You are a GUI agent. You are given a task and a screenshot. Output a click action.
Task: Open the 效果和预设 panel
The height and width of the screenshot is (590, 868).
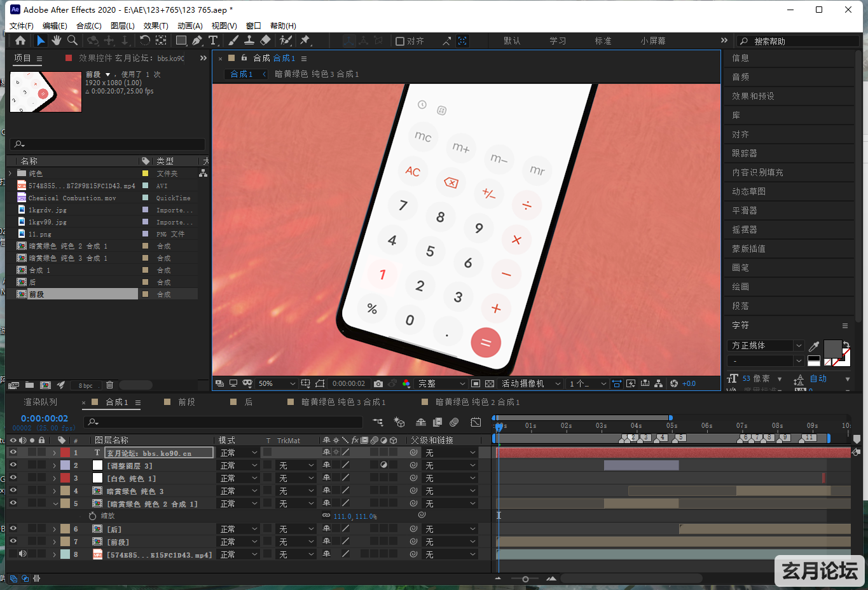[x=753, y=96]
